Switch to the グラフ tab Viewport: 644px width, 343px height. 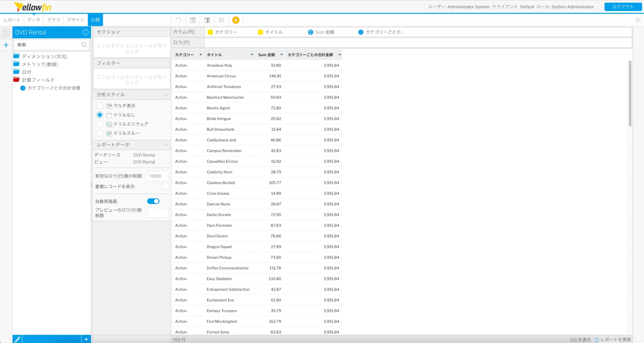(x=53, y=20)
